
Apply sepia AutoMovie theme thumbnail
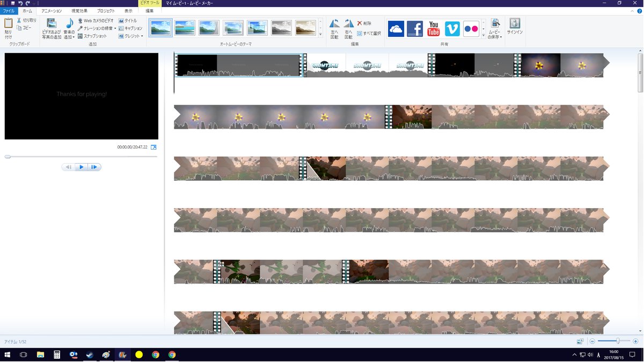click(x=306, y=28)
